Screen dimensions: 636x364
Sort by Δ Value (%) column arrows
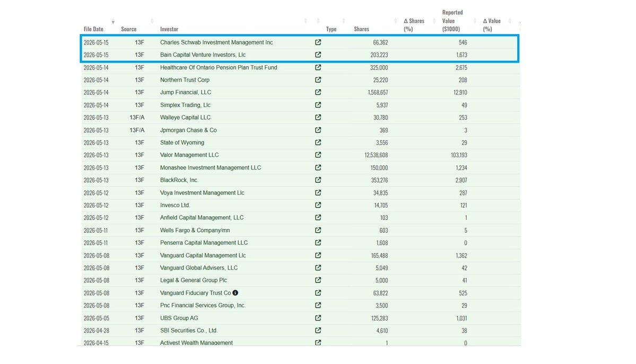tap(510, 21)
